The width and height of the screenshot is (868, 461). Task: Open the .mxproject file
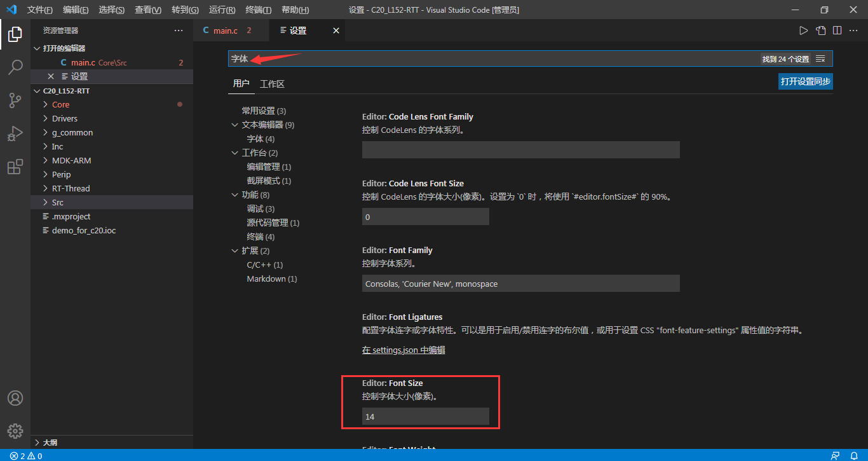[112, 216]
